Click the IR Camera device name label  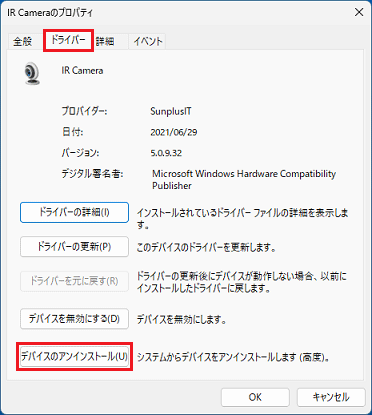pyautogui.click(x=82, y=71)
